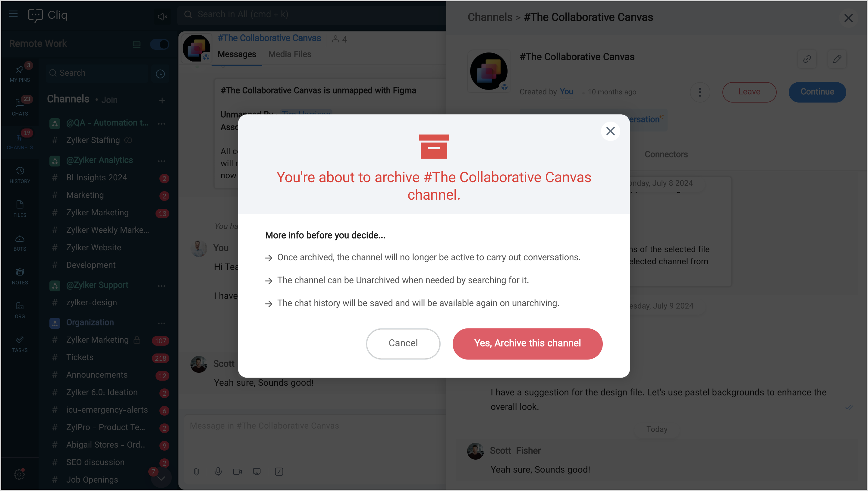Image resolution: width=868 pixels, height=491 pixels.
Task: Open the Notes section in sidebar
Action: coord(20,276)
